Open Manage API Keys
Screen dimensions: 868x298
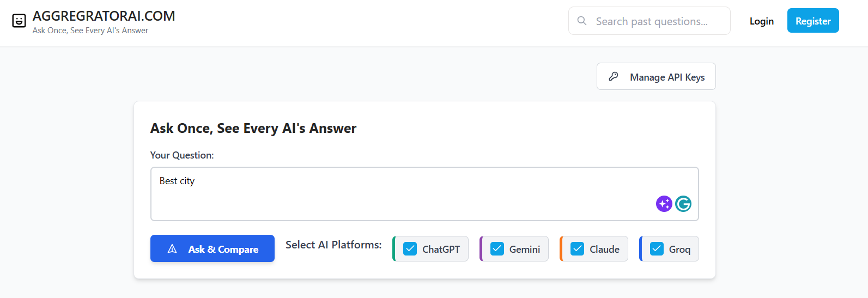coord(656,77)
